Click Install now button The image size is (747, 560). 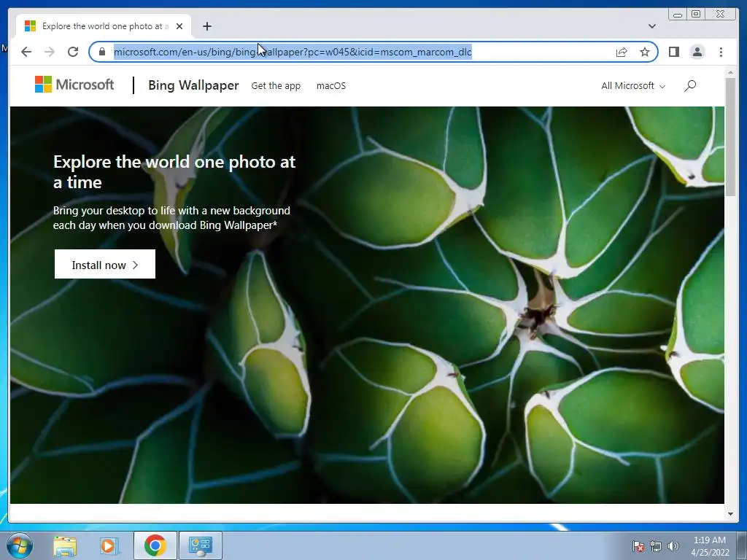point(105,264)
